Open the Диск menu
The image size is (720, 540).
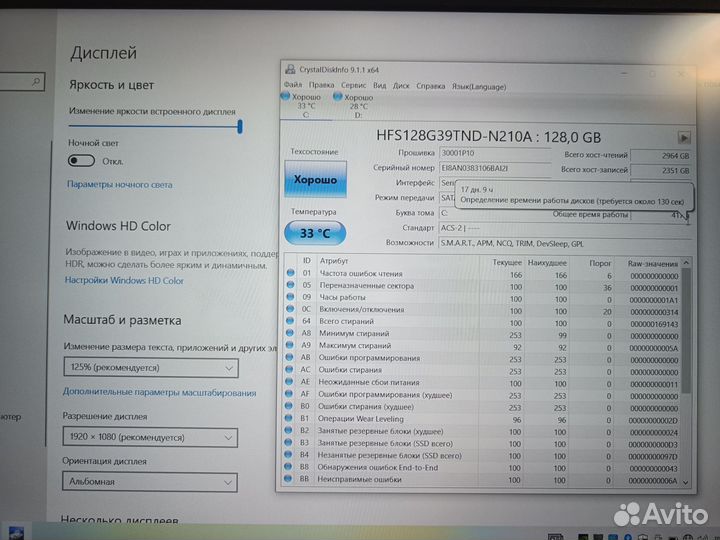point(401,86)
